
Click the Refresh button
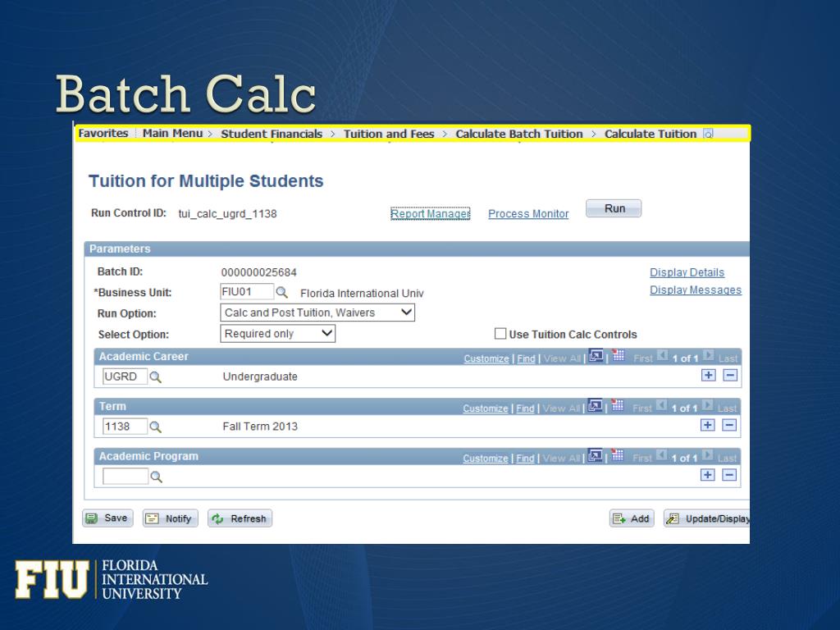coord(240,518)
